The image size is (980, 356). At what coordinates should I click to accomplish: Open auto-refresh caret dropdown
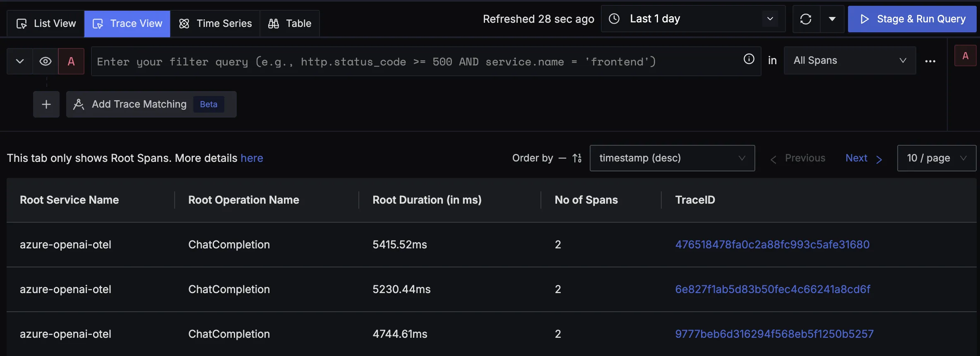[x=832, y=19]
